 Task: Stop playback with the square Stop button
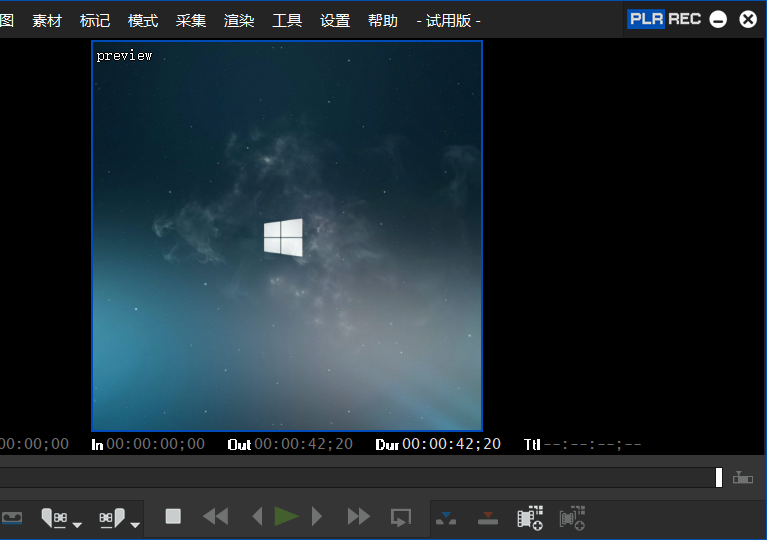(x=173, y=517)
